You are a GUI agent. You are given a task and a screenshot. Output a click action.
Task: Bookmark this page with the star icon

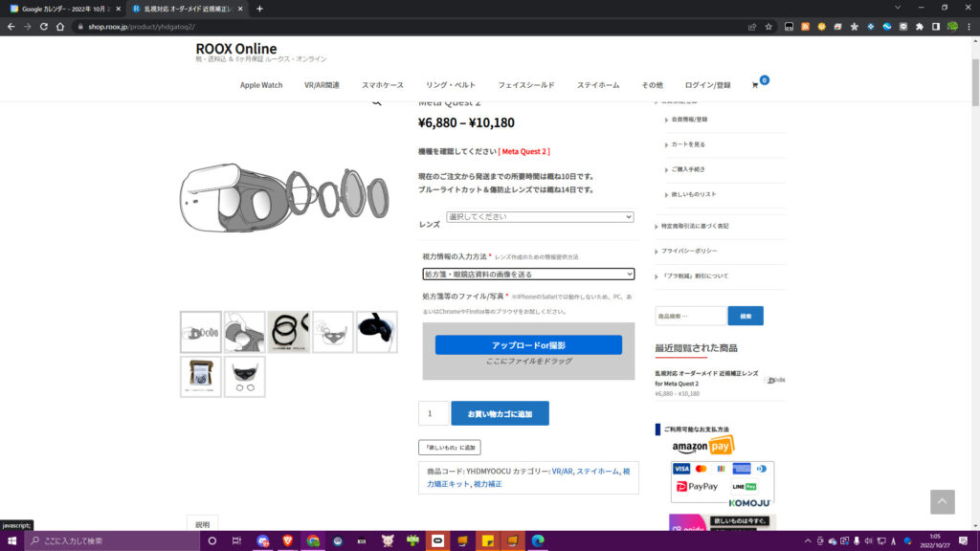[768, 27]
